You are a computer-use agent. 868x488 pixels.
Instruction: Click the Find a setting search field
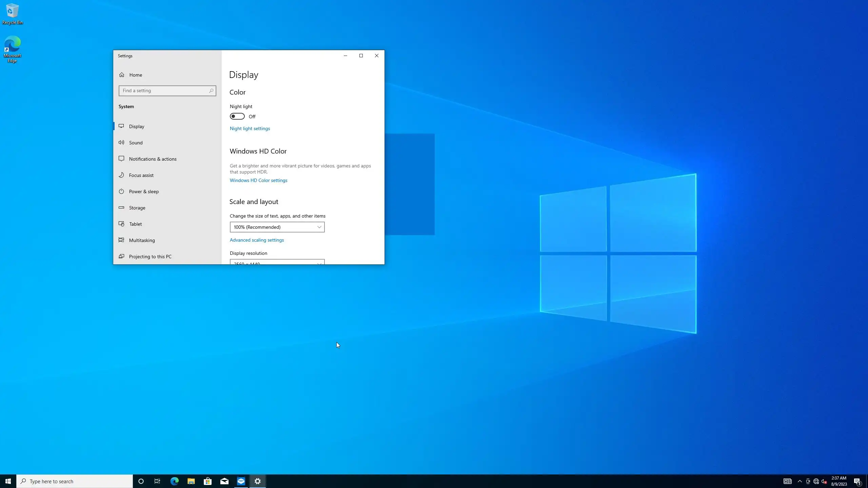(x=164, y=90)
